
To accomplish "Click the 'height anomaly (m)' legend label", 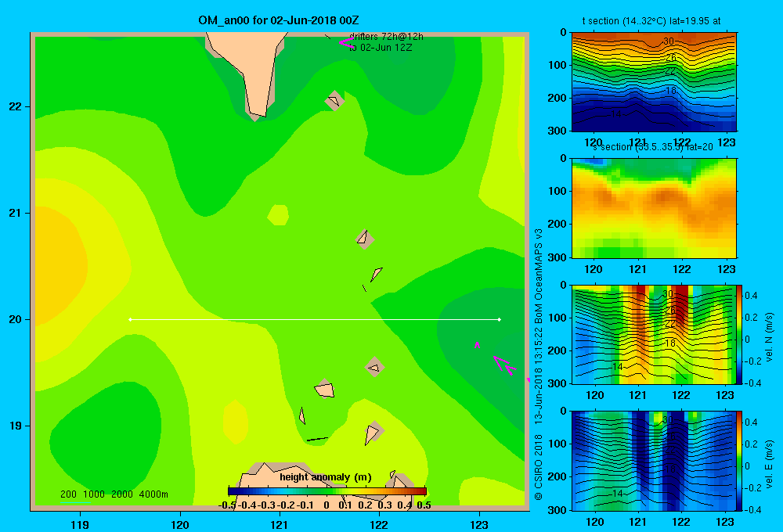I will tap(326, 477).
